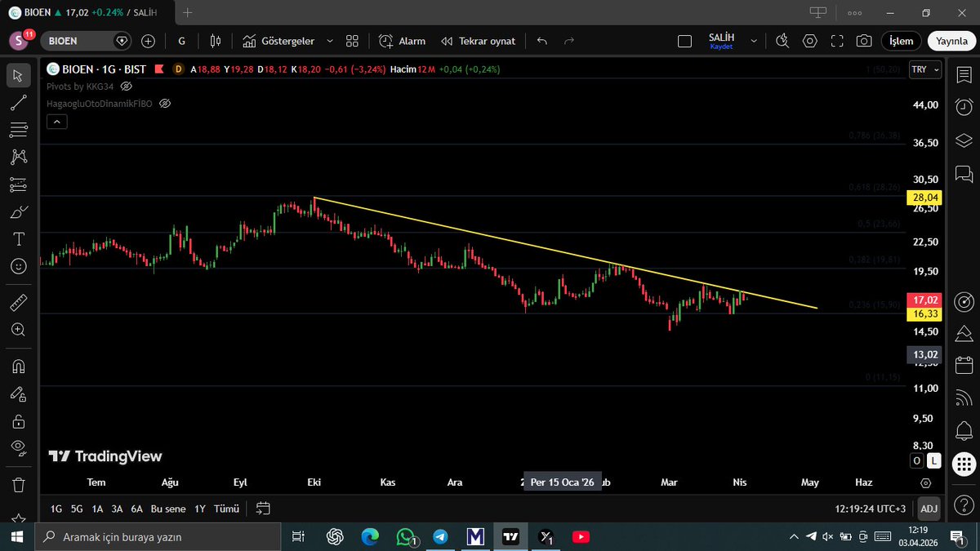Enter fullscreen mode

(x=837, y=41)
